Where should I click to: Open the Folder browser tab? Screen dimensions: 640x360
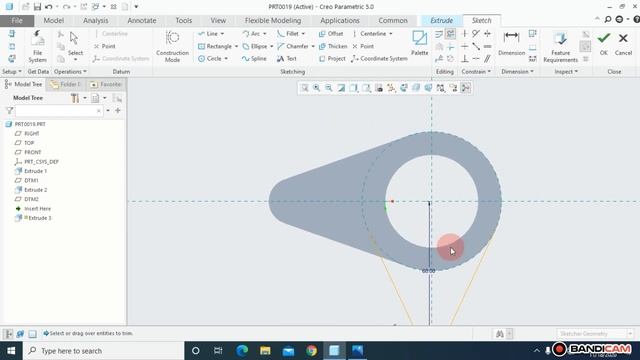[66, 84]
